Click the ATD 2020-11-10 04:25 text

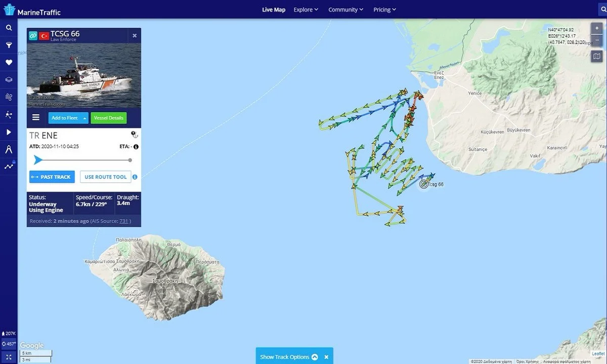pyautogui.click(x=54, y=147)
